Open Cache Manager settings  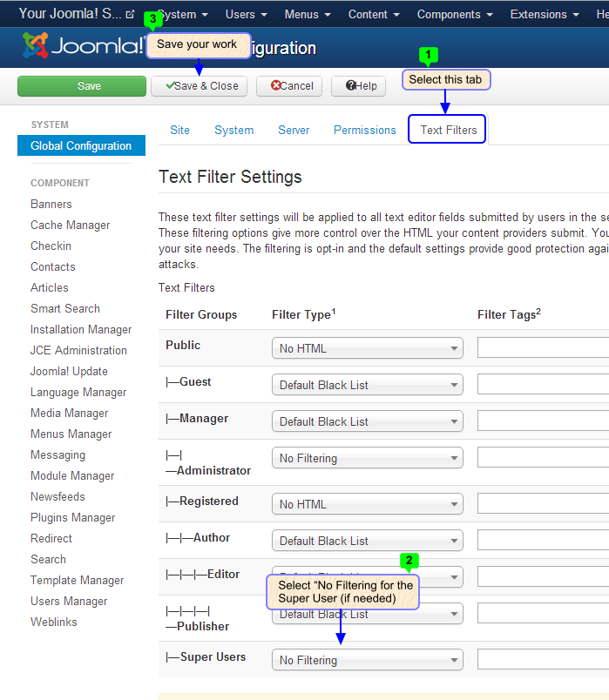pos(71,225)
